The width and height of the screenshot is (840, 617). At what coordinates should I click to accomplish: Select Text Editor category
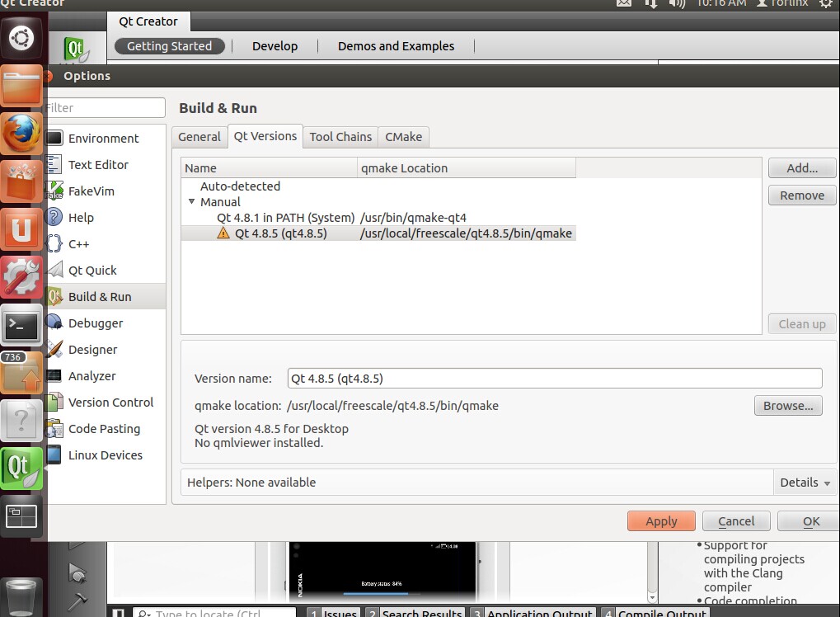pyautogui.click(x=106, y=165)
